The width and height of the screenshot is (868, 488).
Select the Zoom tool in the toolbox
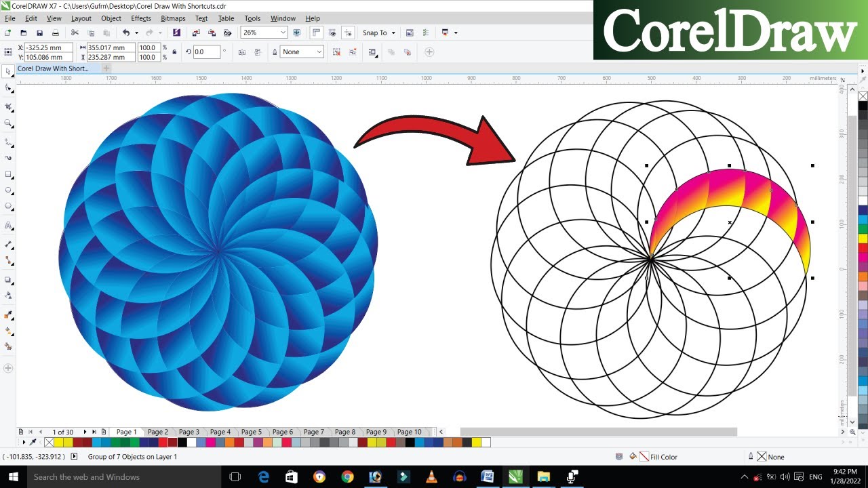[x=8, y=123]
